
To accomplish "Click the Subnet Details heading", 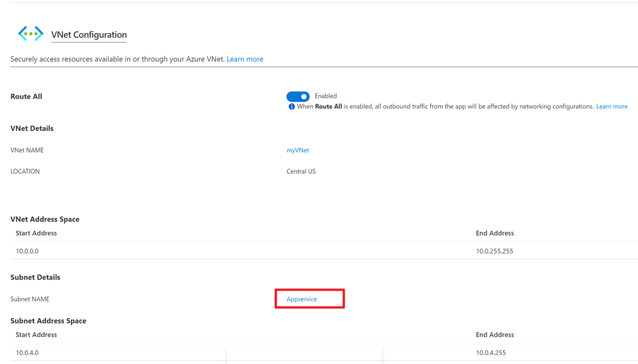I will point(35,277).
